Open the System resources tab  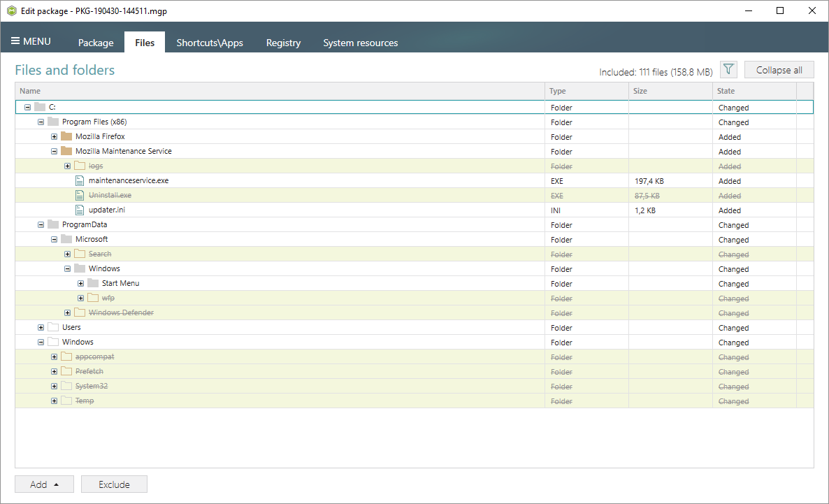point(361,43)
